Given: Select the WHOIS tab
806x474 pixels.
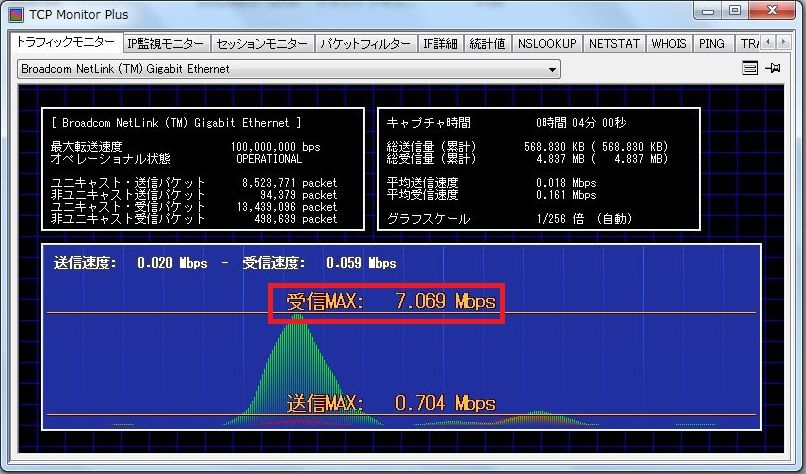Looking at the screenshot, I should click(669, 44).
